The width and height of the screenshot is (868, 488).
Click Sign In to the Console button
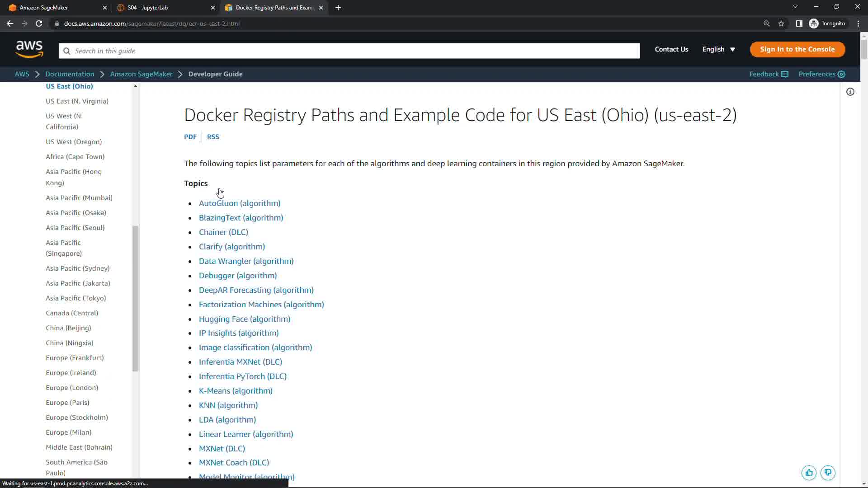point(797,49)
